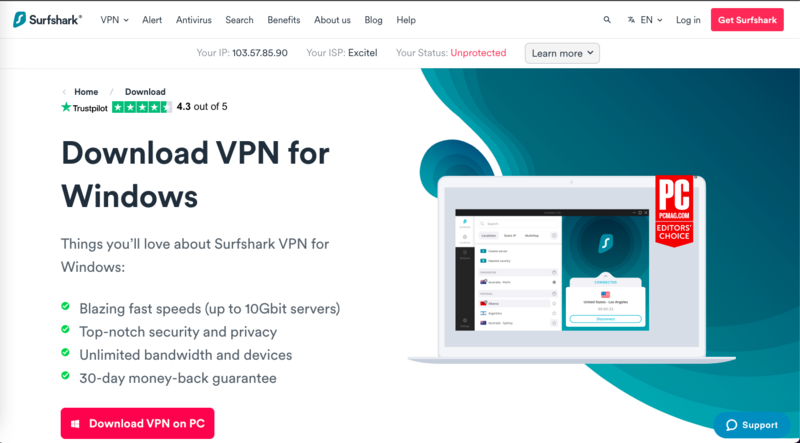
Task: Click the PCMag Editors' Choice badge
Action: [x=673, y=211]
